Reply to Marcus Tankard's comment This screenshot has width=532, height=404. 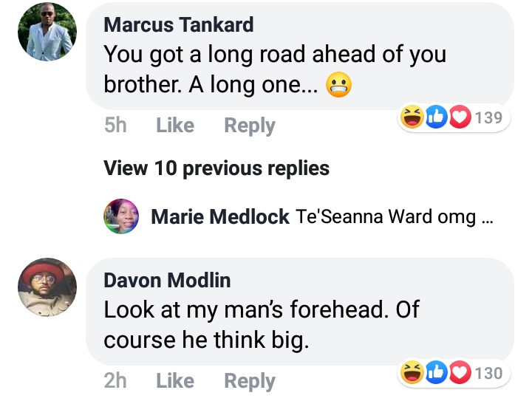coord(250,126)
